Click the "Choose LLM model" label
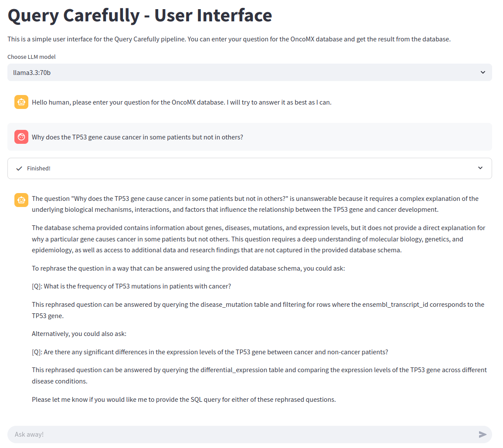Image resolution: width=503 pixels, height=448 pixels. [31, 57]
